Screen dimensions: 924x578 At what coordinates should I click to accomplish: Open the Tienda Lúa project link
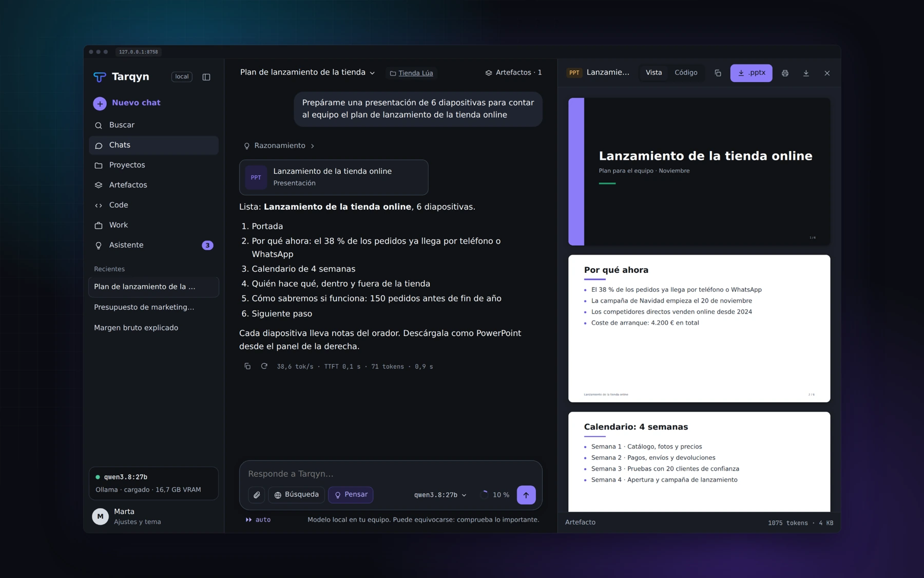click(x=412, y=73)
